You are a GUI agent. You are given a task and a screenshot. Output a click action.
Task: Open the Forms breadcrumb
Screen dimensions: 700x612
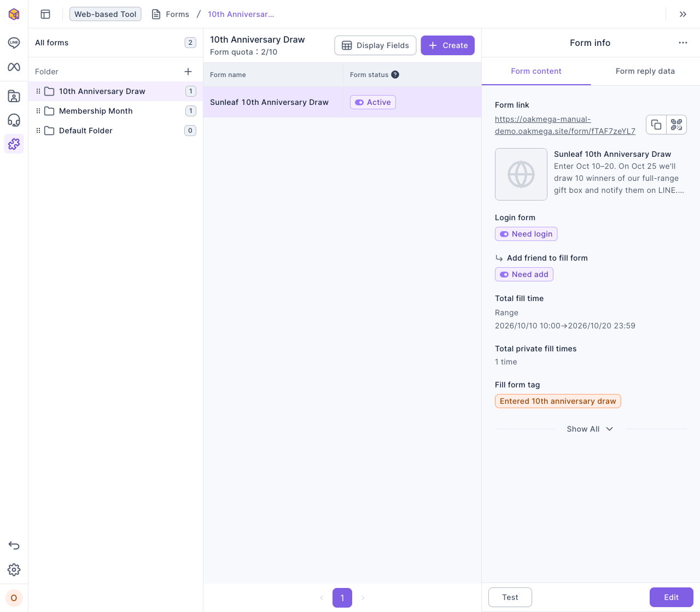pyautogui.click(x=171, y=14)
